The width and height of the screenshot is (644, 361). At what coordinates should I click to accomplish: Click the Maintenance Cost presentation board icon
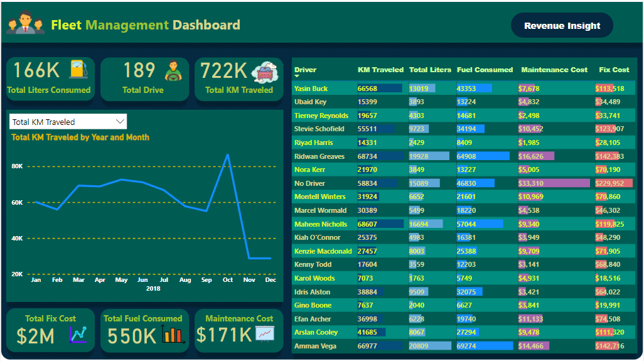pyautogui.click(x=265, y=335)
